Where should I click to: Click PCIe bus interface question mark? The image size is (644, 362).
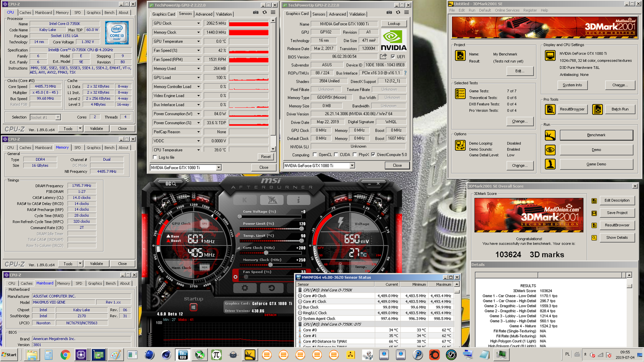pyautogui.click(x=405, y=73)
